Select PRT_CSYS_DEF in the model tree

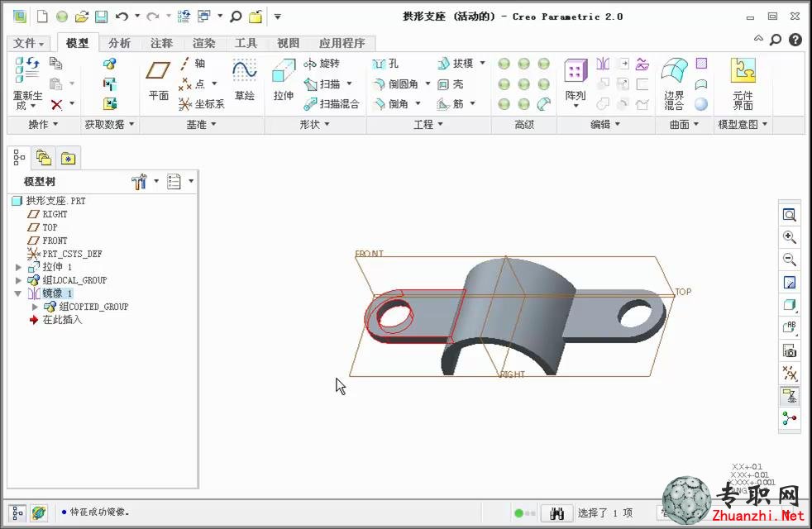[64, 254]
